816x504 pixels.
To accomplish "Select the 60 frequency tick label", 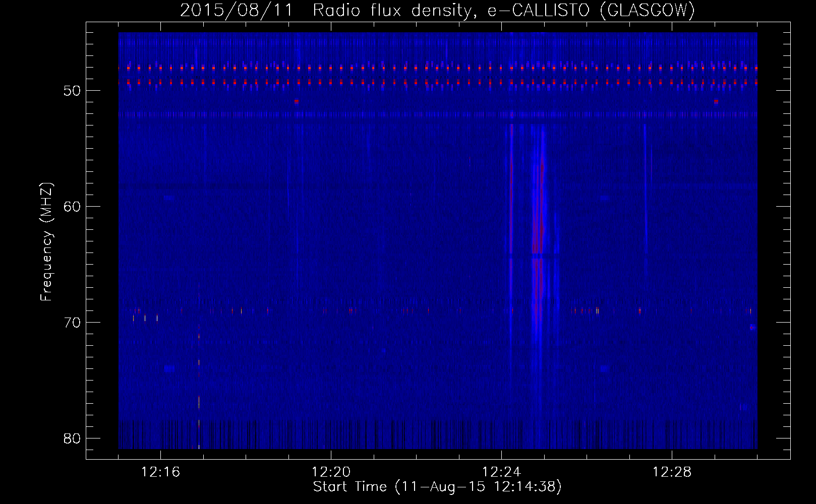I will click(72, 207).
